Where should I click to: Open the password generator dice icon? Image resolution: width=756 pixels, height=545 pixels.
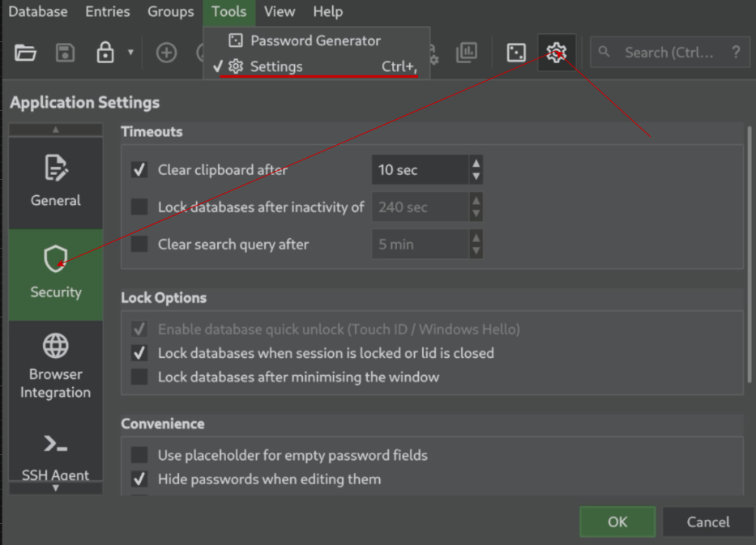point(516,53)
